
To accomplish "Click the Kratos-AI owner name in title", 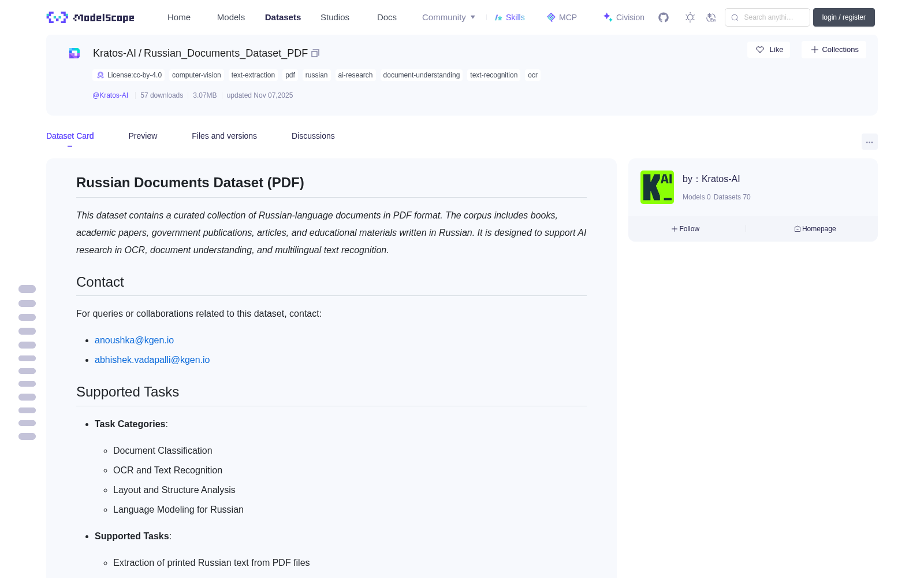I will pos(114,53).
